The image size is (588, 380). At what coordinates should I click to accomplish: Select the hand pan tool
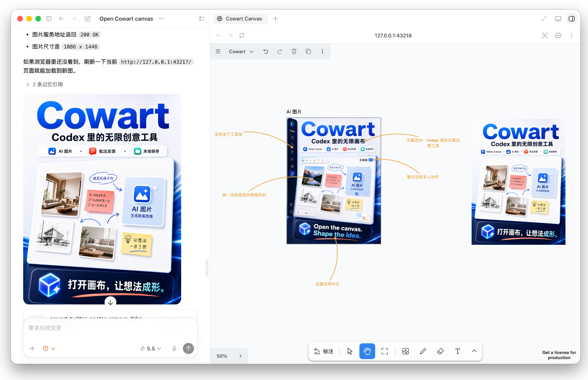tap(367, 351)
